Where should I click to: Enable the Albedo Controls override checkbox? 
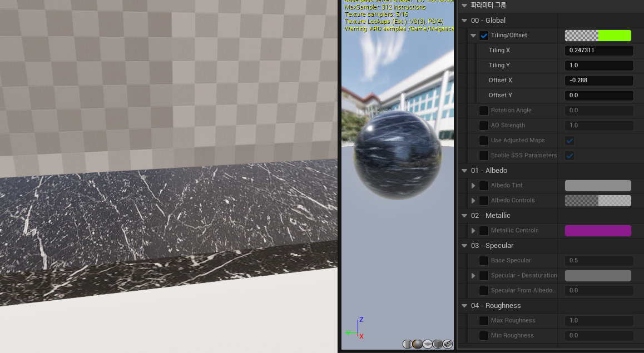tap(484, 200)
